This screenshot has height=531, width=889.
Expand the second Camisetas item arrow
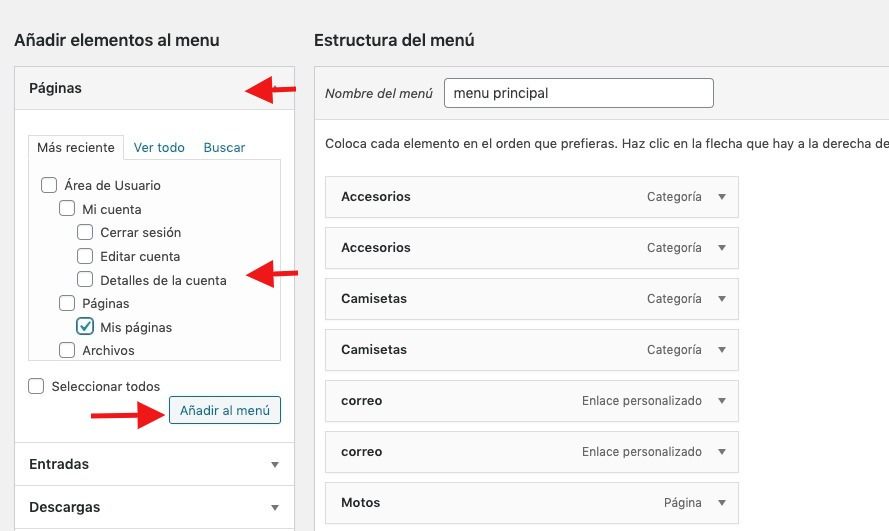pos(722,350)
